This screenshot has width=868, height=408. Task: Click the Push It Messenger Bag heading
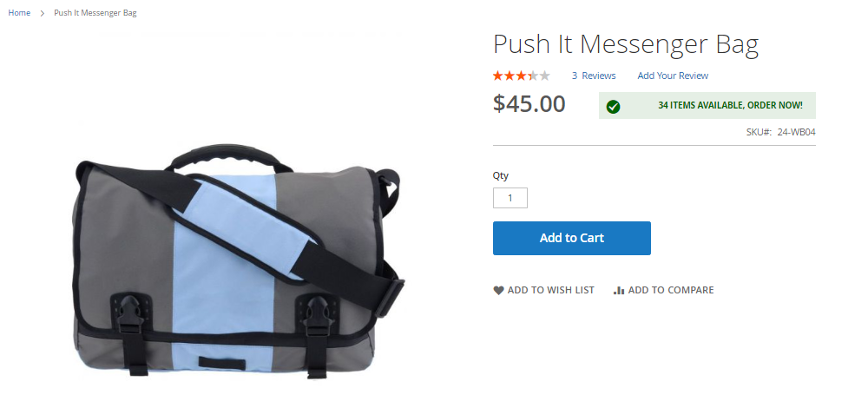click(x=626, y=45)
